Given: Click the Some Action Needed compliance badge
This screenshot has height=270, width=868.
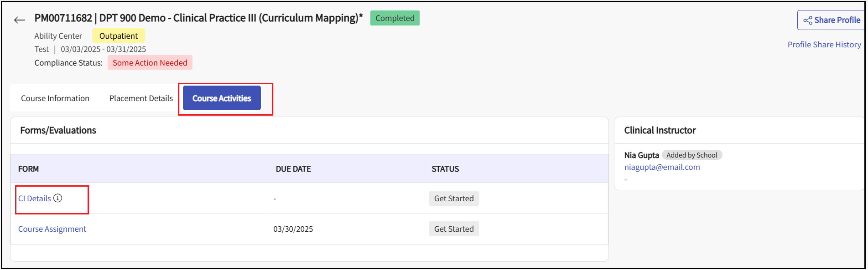Looking at the screenshot, I should point(150,63).
